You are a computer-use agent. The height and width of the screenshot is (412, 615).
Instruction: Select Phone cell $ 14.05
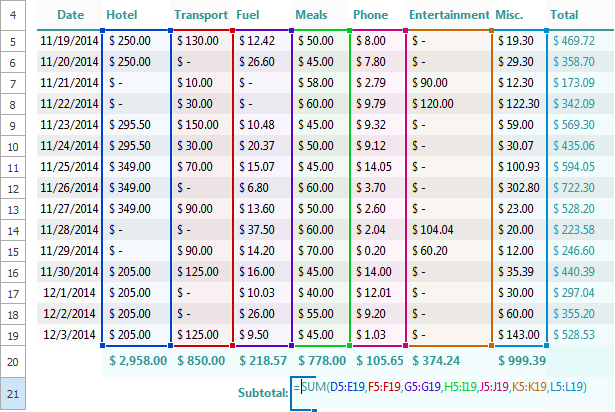[374, 167]
